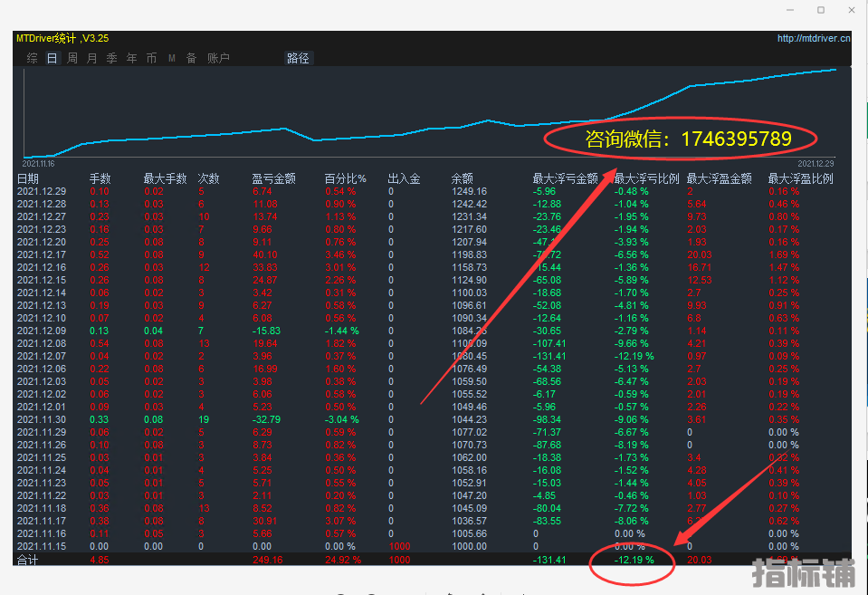868x595 pixels.
Task: Open the 备 notes tab
Action: (x=191, y=58)
